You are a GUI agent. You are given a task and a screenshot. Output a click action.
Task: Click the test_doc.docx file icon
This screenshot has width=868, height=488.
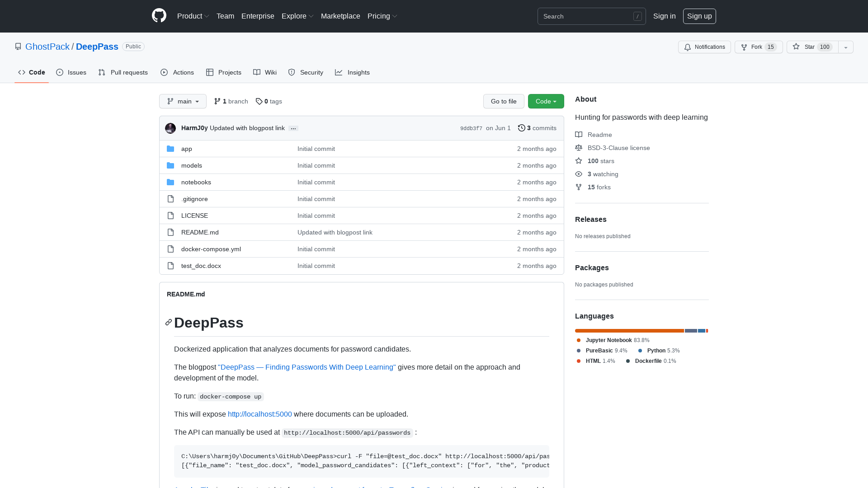170,266
